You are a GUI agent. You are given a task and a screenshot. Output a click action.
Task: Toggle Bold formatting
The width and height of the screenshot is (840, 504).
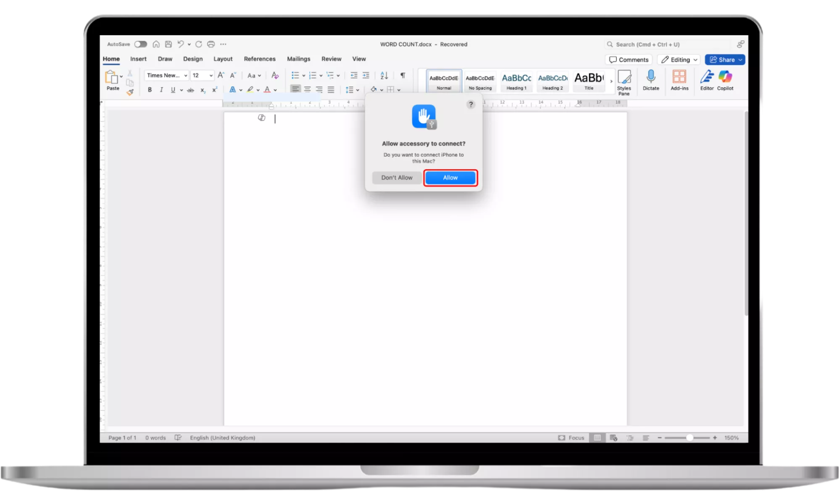pos(150,89)
